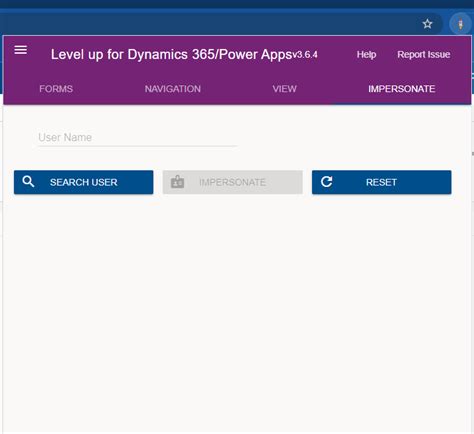Select the IMPERSONATE tab

[402, 89]
